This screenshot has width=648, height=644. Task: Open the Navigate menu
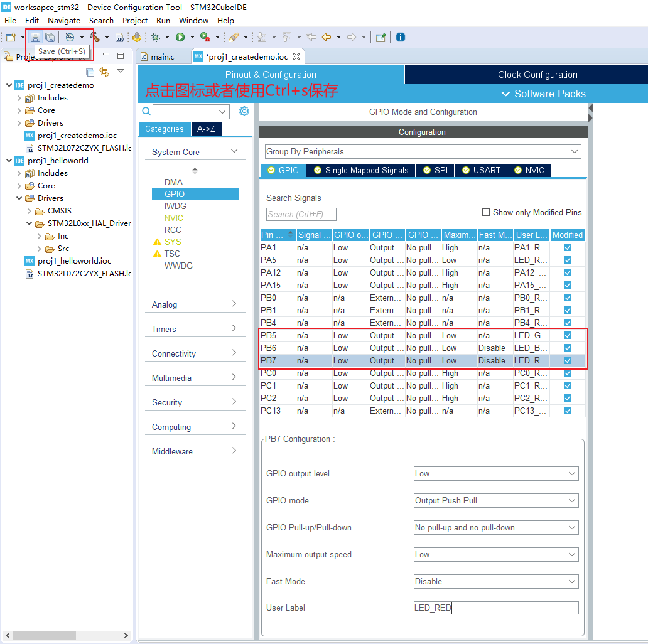(x=63, y=20)
